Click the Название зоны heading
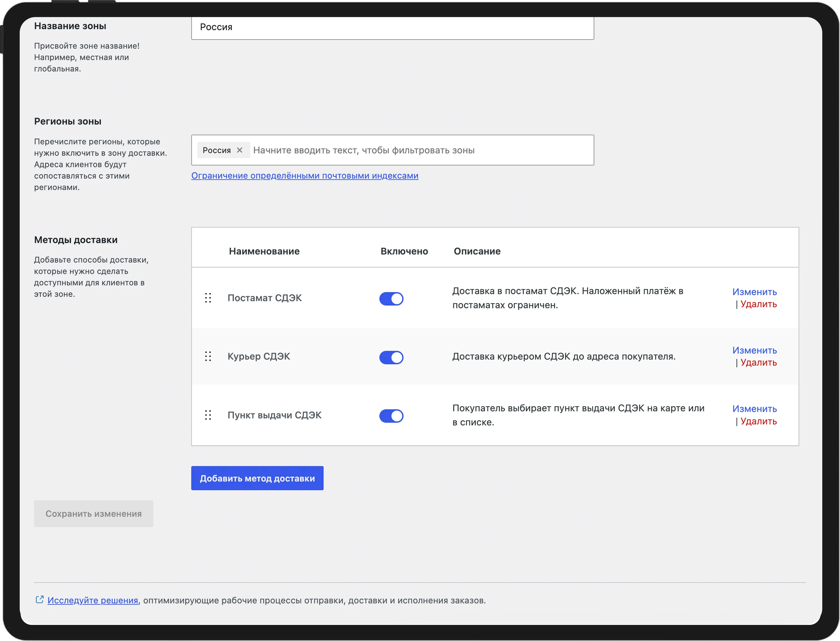The image size is (840, 641). tap(70, 26)
